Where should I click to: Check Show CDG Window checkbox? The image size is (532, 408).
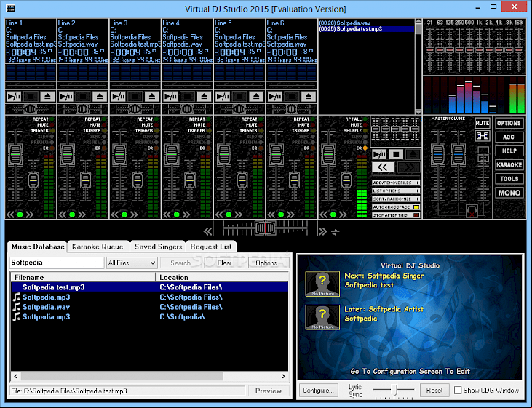[x=458, y=391]
